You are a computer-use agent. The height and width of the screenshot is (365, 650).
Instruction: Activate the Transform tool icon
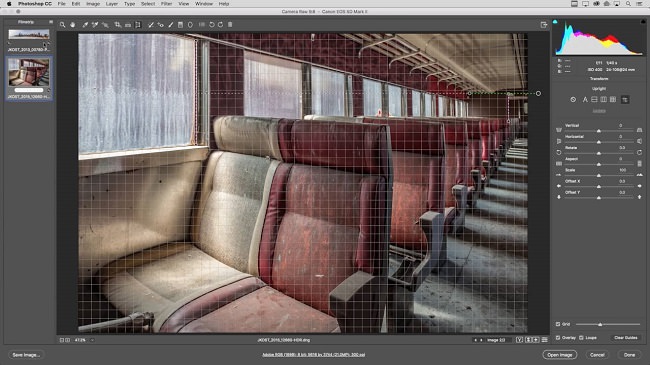(138, 25)
